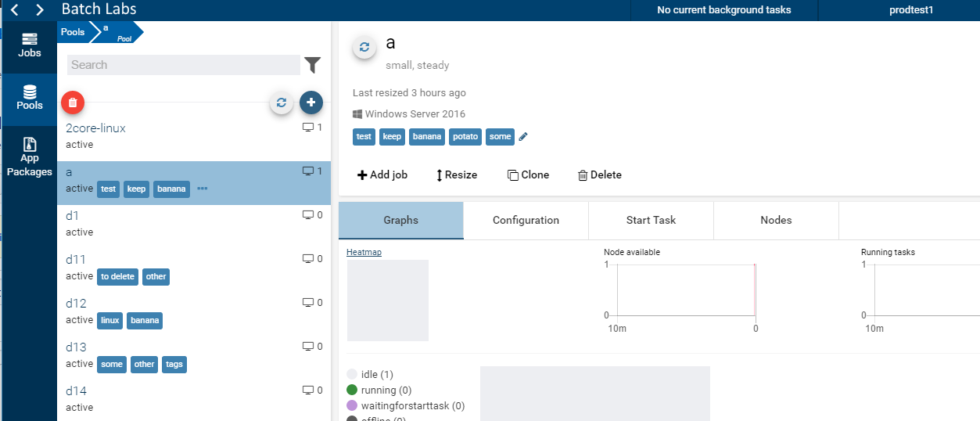The height and width of the screenshot is (421, 980).
Task: Edit pool tags with pencil icon
Action: coord(523,137)
